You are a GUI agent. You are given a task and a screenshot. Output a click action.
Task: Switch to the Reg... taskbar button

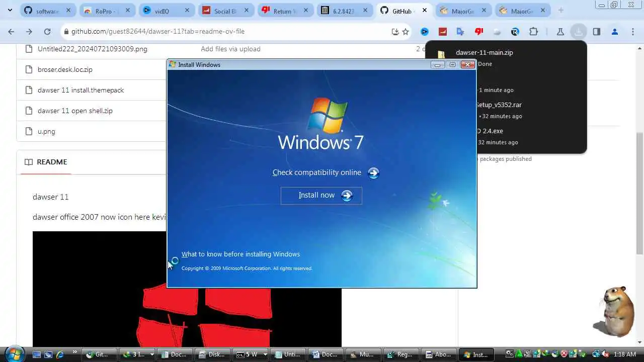401,354
